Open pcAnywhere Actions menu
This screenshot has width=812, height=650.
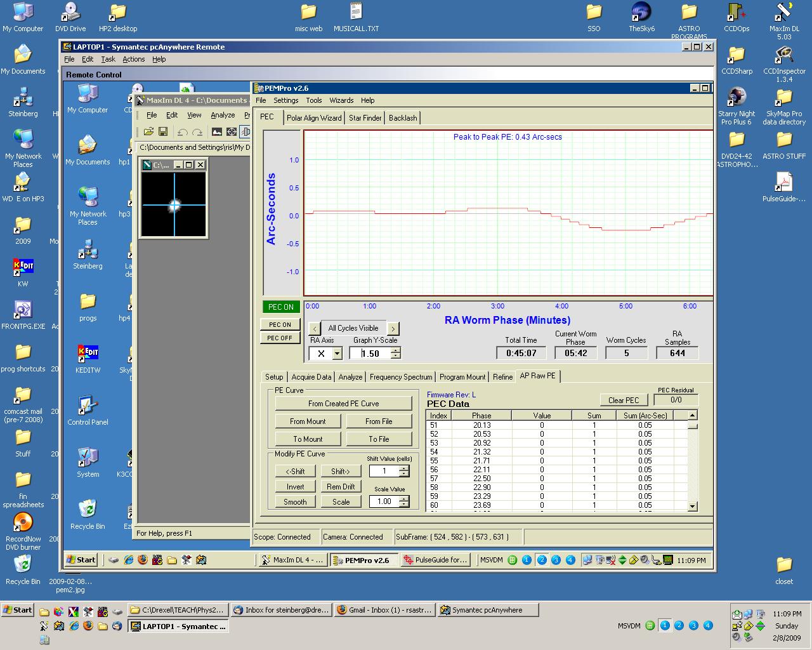tap(133, 59)
